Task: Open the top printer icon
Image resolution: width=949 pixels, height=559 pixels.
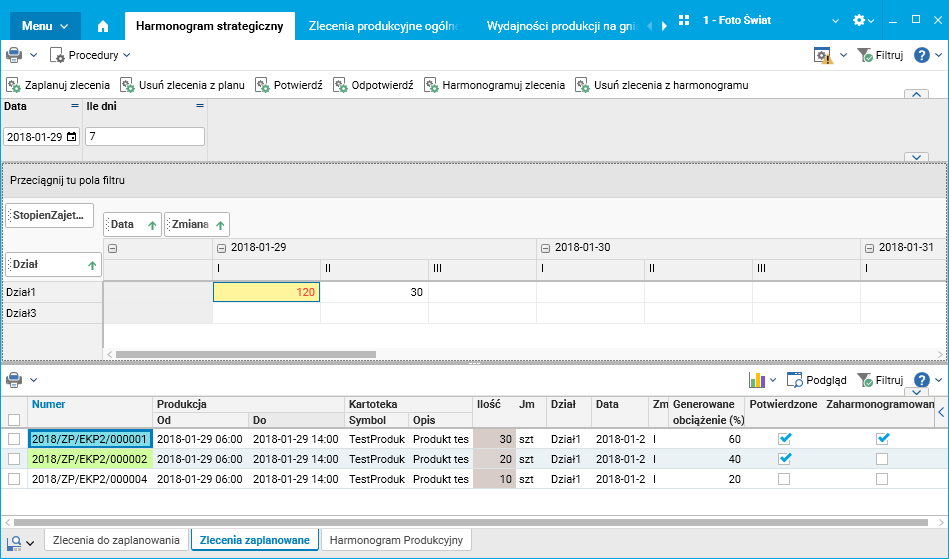Action: [14, 55]
